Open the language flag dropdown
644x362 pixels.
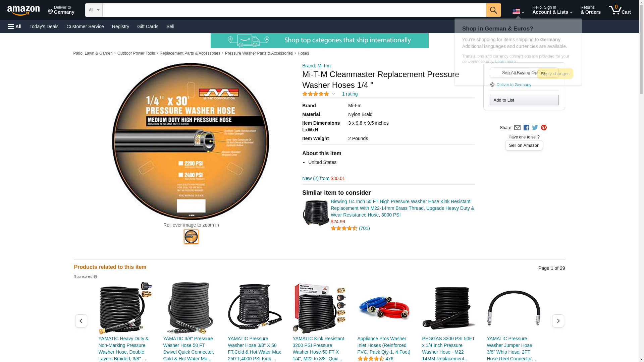pyautogui.click(x=518, y=12)
